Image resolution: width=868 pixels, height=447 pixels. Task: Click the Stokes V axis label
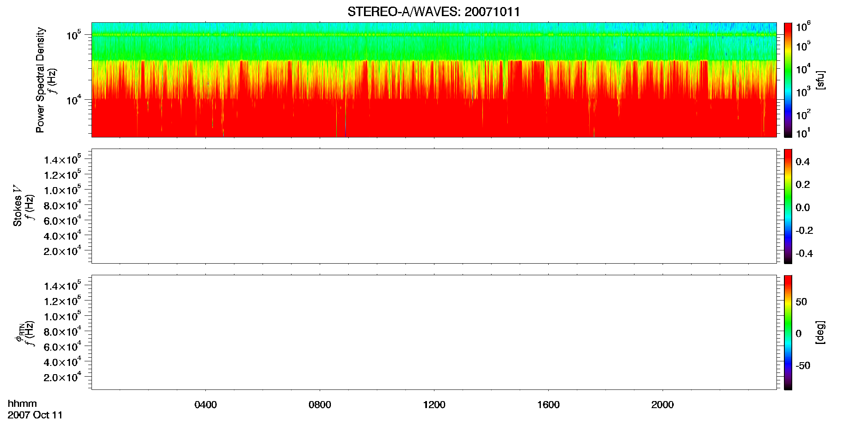[x=18, y=206]
